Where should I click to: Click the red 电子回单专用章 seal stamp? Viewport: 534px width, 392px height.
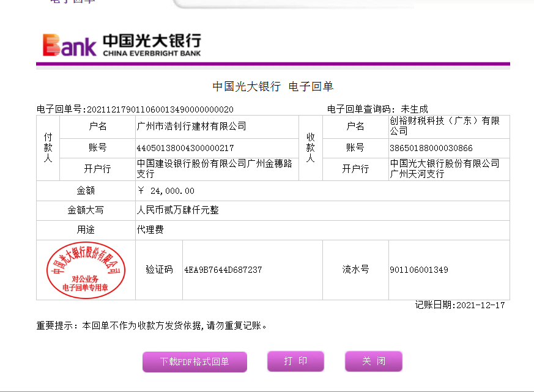pos(86,270)
